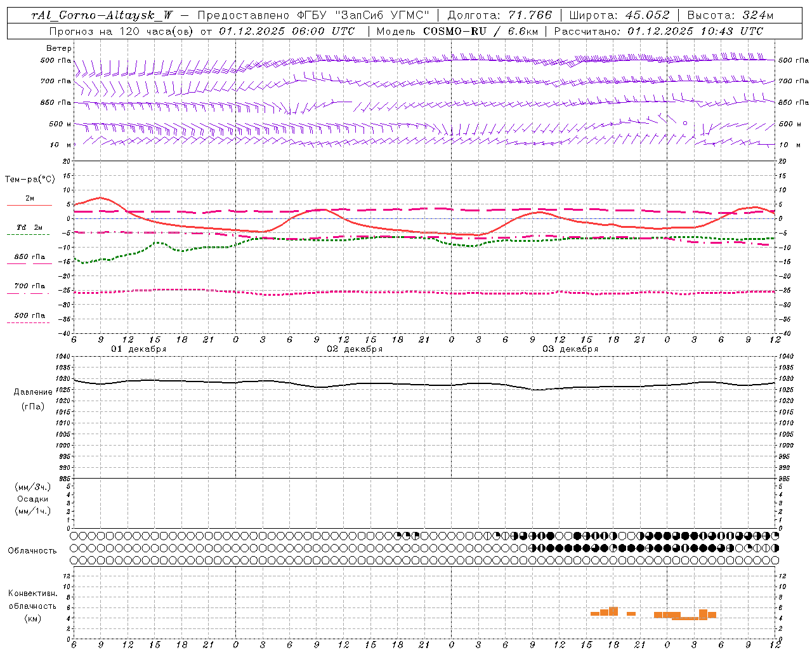Click the 500 гПа entry in temperature legend
Screen dimensions: 812x650
(30, 315)
